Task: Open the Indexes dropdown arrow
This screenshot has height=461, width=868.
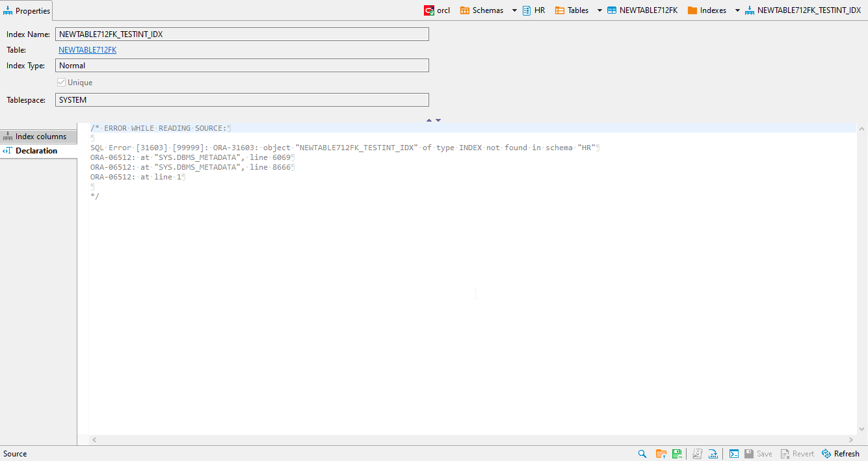Action: (736, 10)
